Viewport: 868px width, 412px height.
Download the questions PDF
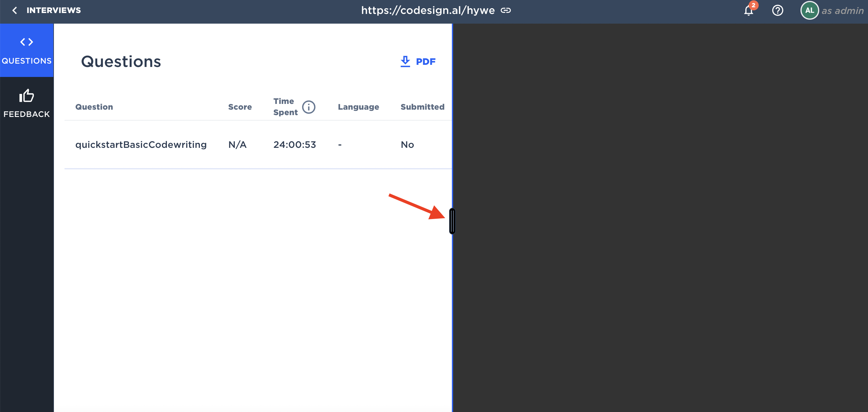click(418, 61)
